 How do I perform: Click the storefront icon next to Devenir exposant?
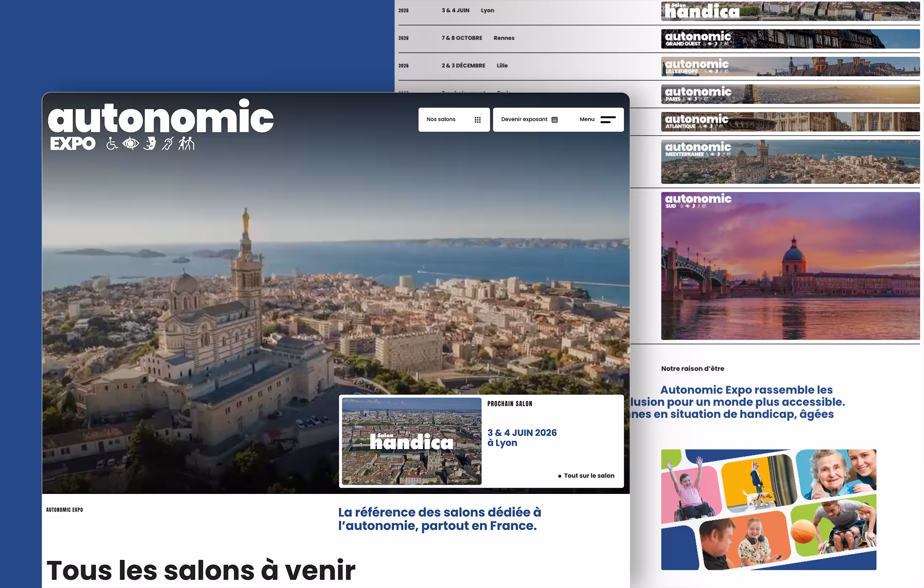point(555,119)
